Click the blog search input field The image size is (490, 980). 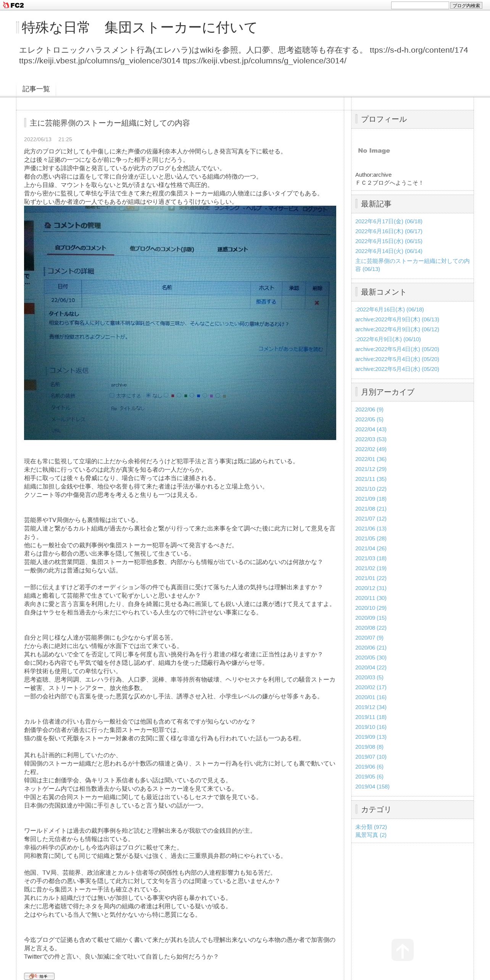point(420,5)
